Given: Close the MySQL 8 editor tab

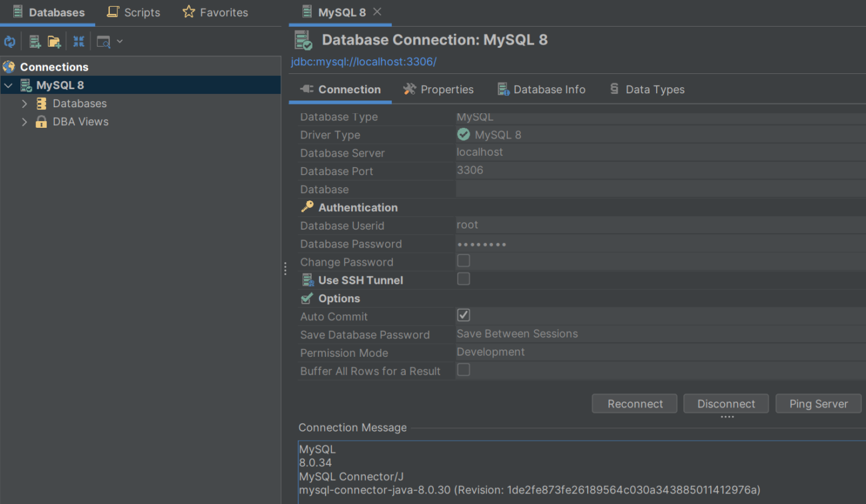Looking at the screenshot, I should [377, 12].
